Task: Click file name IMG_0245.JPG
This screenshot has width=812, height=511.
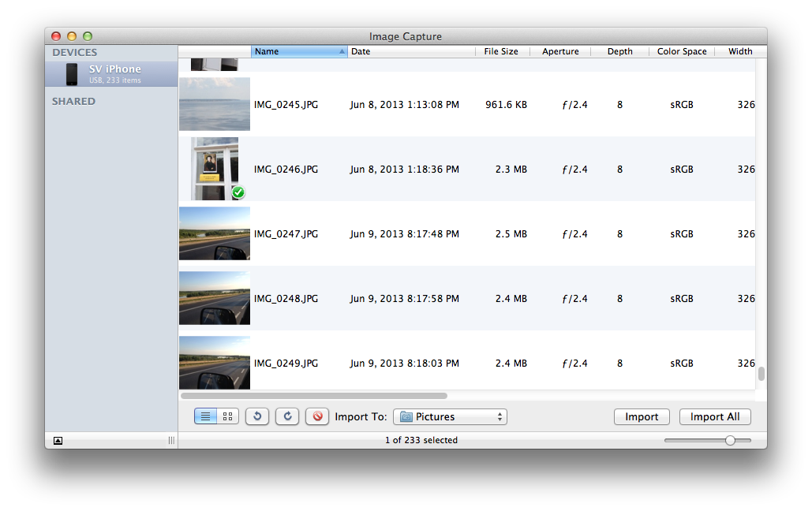Action: (x=286, y=105)
